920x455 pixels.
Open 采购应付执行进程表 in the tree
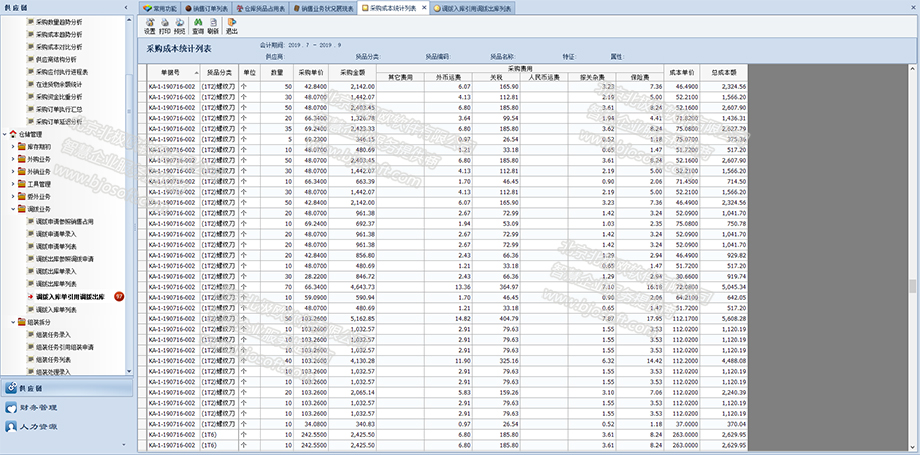[x=62, y=72]
